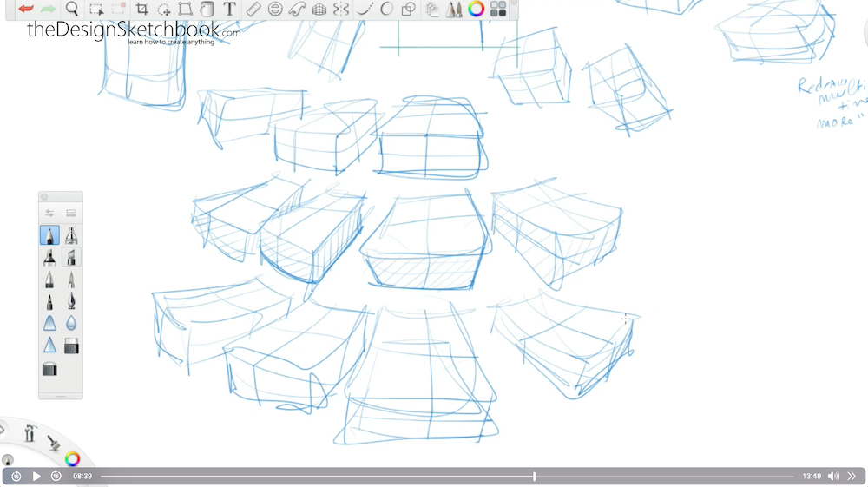Screen dimensions: 868x487
Task: Open the lagoon Brushes paintbrush icon
Action: click(x=54, y=442)
